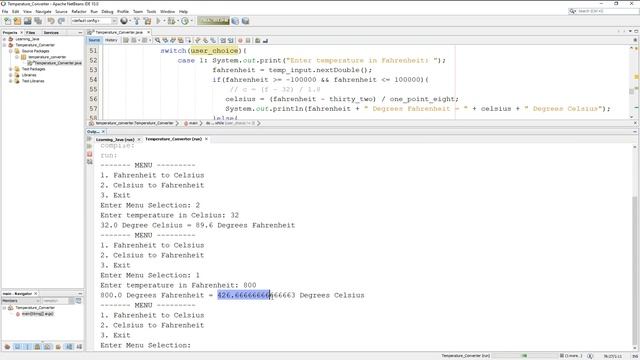
Task: Close the Navigator panel tab
Action: 36,293
